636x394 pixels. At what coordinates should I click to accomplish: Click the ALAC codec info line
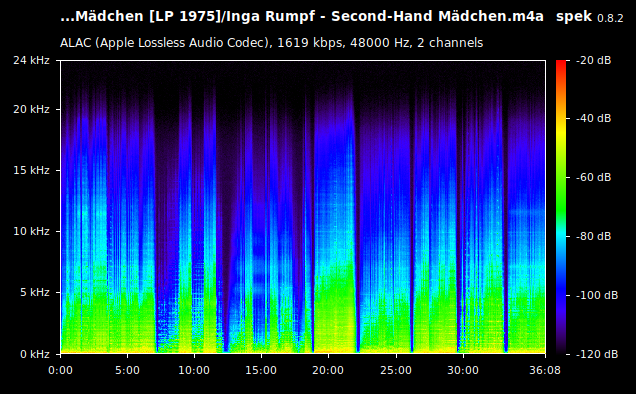271,43
